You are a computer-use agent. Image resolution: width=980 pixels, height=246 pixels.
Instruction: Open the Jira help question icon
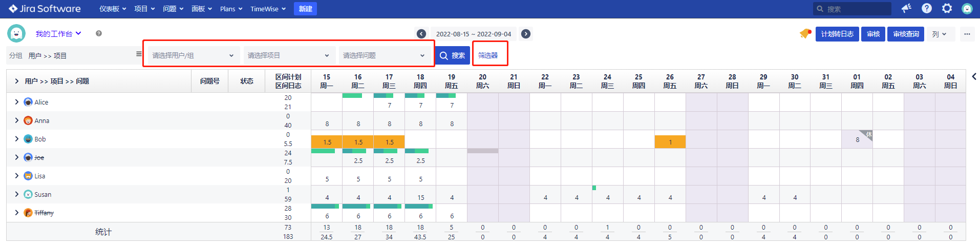point(927,8)
